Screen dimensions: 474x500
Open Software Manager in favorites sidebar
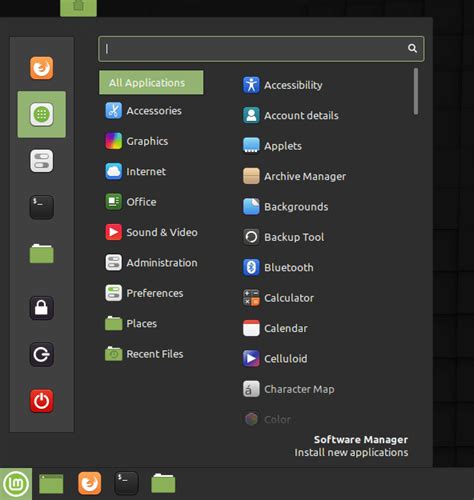coord(41,114)
